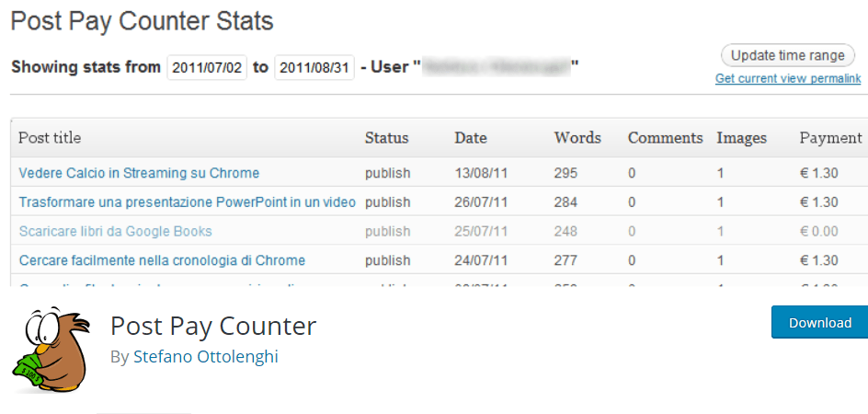Open Cercare facilmente nella cronologia di Chrome
Image resolution: width=868 pixels, height=414 pixels.
162,260
